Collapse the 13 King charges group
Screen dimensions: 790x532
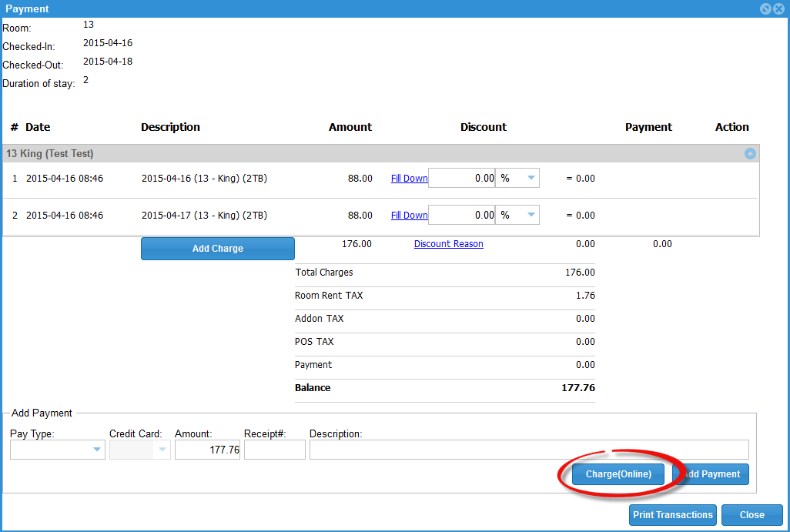click(750, 154)
